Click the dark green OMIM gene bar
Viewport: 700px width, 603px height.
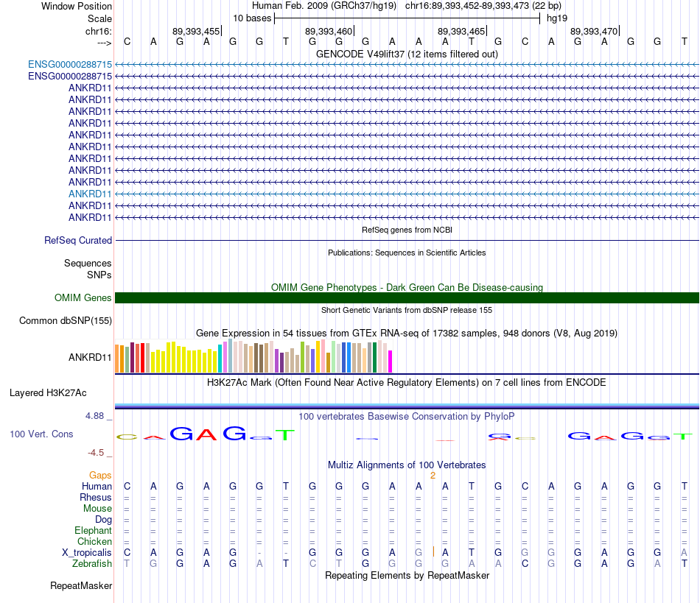tap(407, 298)
